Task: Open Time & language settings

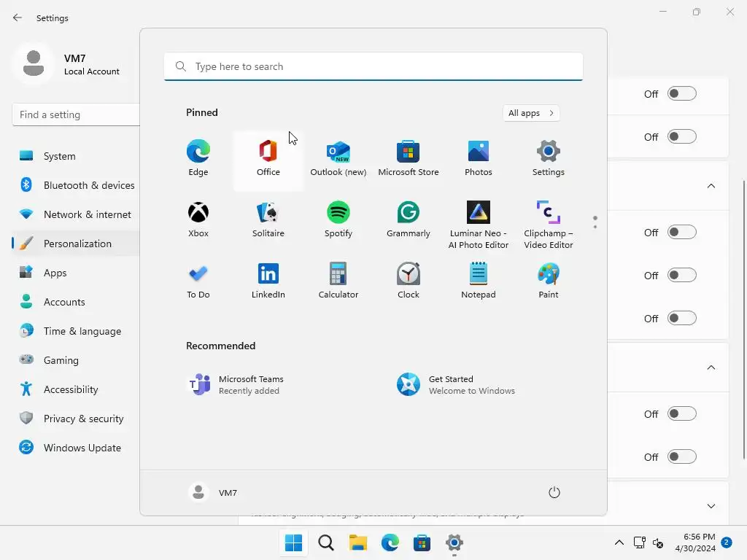Action: (76, 331)
